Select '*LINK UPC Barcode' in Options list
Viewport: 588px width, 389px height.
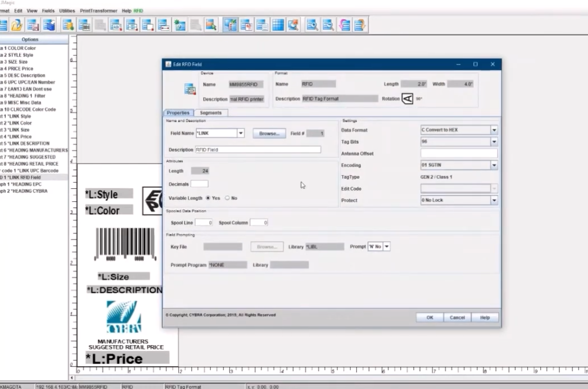click(34, 171)
